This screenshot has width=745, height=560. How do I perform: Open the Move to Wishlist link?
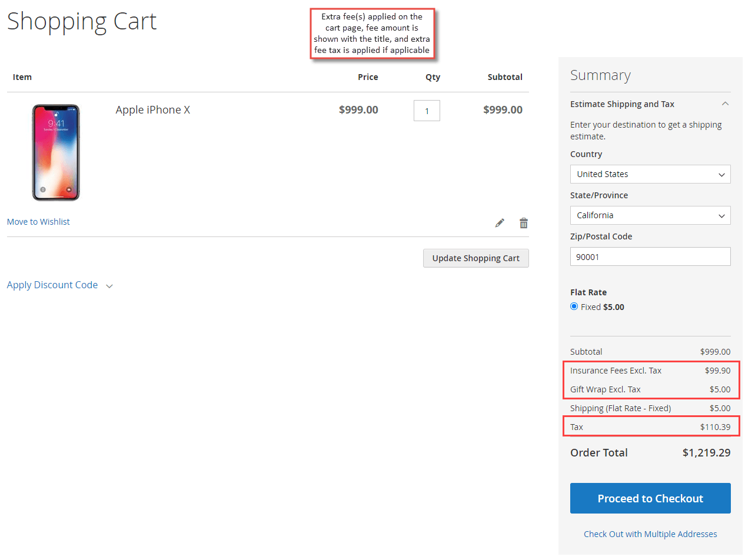38,222
